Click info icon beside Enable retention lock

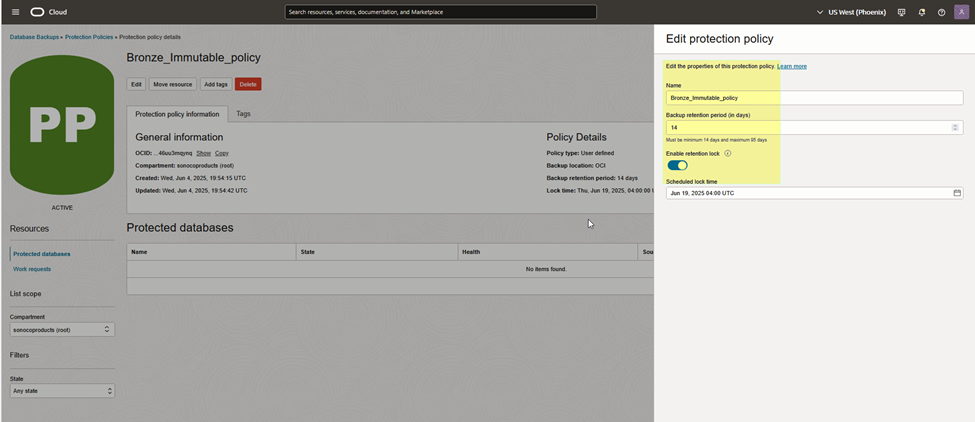pos(727,153)
